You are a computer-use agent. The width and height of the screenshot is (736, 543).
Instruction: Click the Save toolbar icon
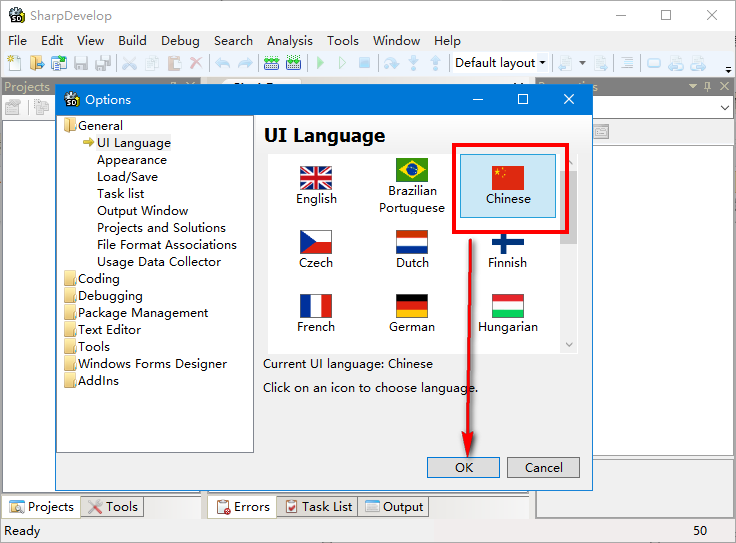81,62
